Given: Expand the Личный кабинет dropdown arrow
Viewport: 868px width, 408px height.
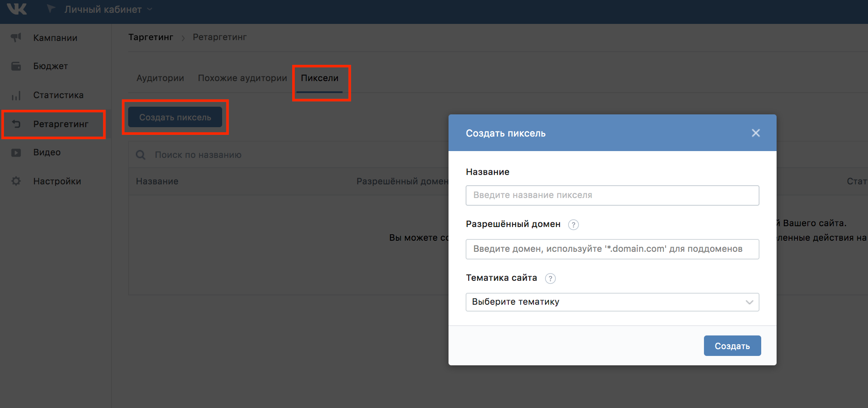Looking at the screenshot, I should coord(150,9).
